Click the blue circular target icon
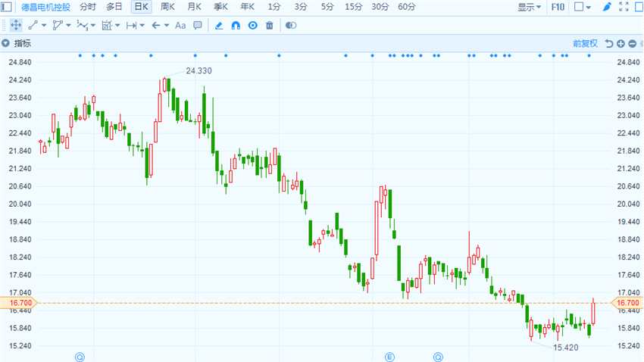This screenshot has height=362, width=644. (253, 26)
